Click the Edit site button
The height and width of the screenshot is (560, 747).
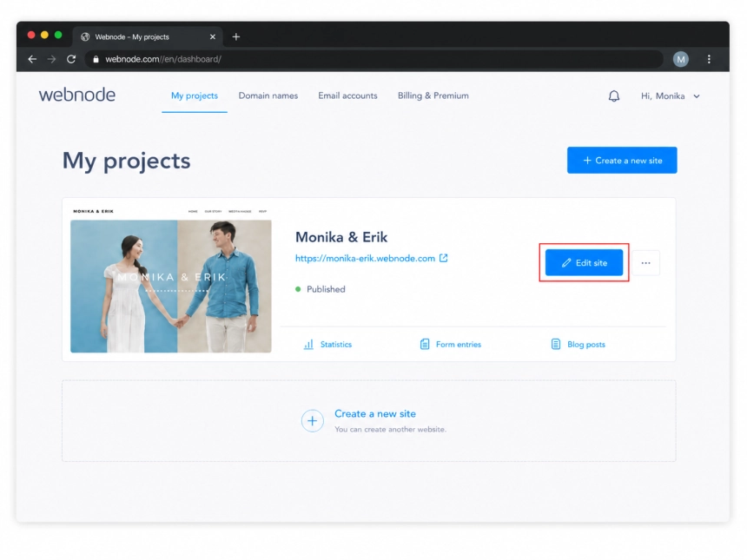tap(584, 263)
